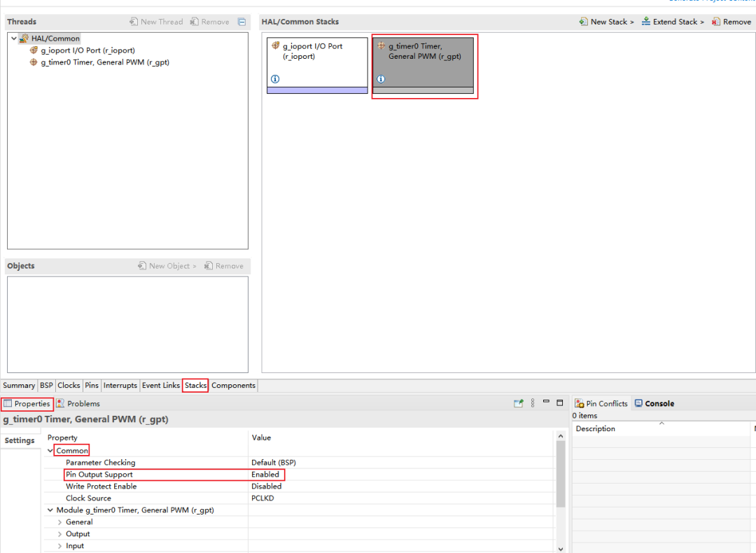The width and height of the screenshot is (756, 553).
Task: Switch to the Interrupts tab
Action: point(120,385)
